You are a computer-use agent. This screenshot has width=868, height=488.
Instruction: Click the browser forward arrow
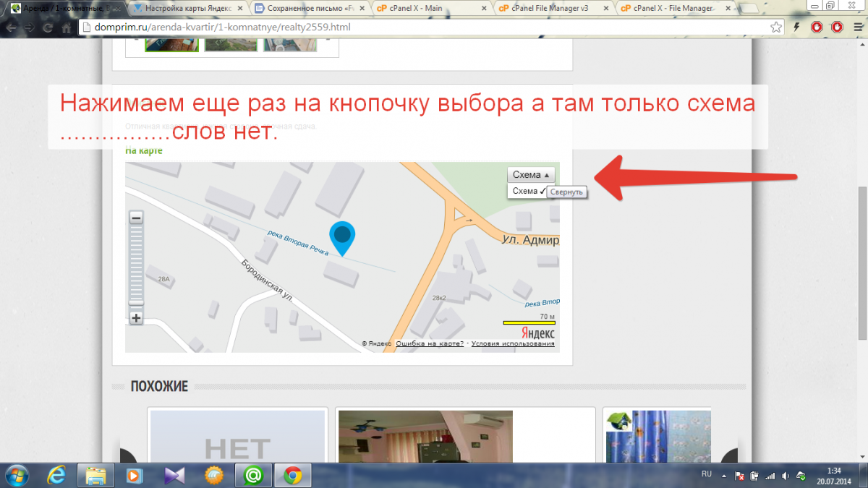29,27
